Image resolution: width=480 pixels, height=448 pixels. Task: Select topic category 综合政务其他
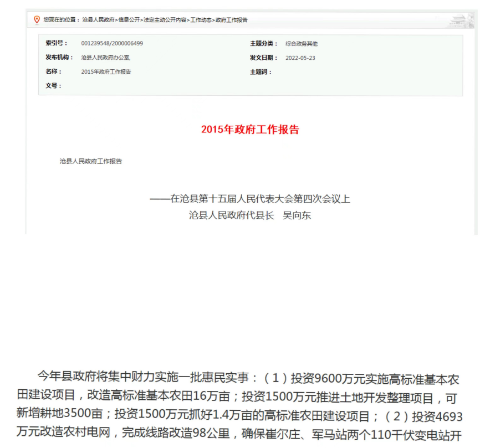[301, 43]
